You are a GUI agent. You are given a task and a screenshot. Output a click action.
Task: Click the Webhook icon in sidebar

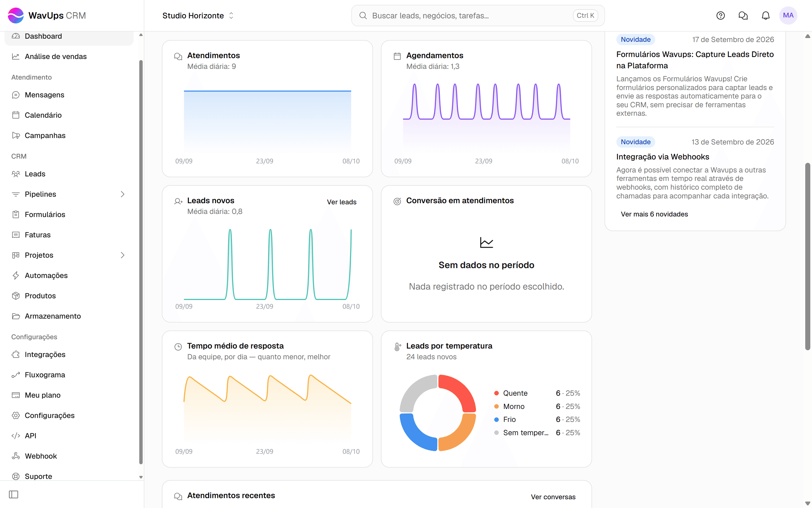coord(16,456)
